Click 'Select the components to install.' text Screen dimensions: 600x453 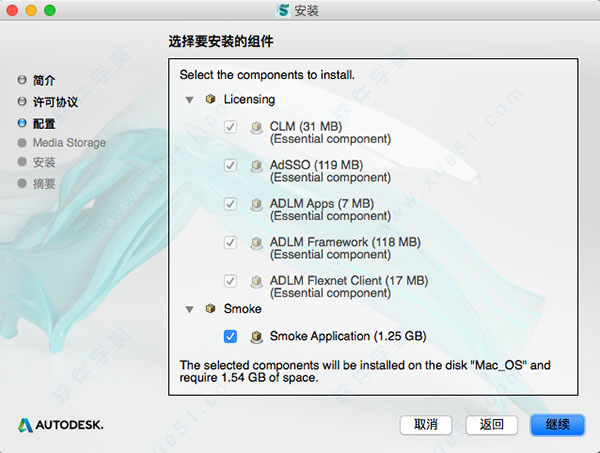click(x=267, y=75)
